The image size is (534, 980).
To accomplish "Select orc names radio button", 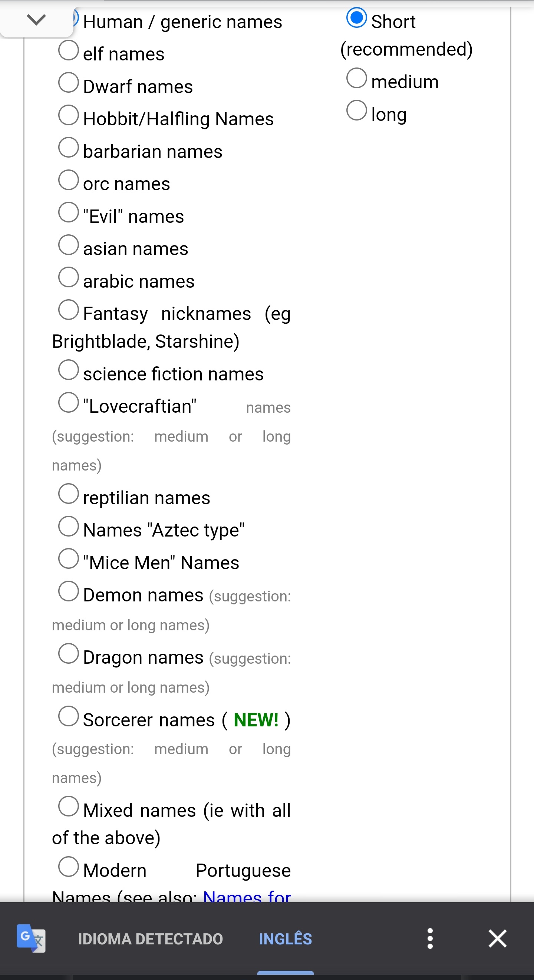I will (x=69, y=180).
